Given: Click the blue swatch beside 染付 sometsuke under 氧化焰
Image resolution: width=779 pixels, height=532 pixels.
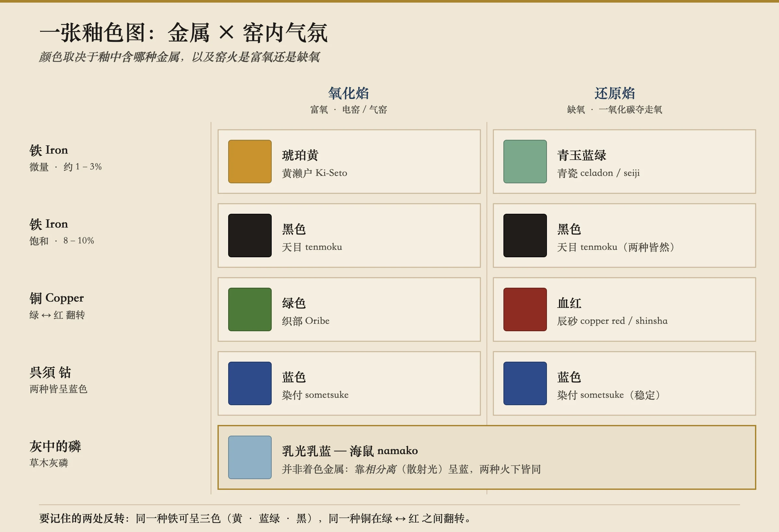Looking at the screenshot, I should [250, 383].
